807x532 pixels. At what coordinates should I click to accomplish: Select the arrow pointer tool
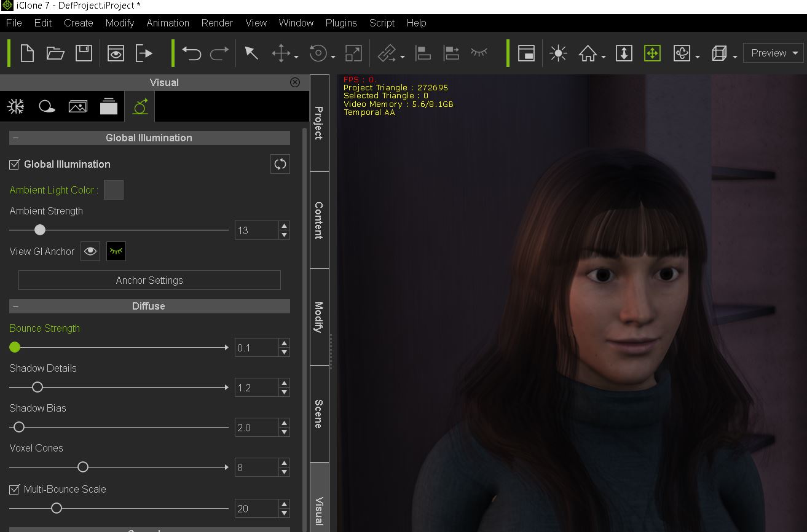pyautogui.click(x=251, y=53)
